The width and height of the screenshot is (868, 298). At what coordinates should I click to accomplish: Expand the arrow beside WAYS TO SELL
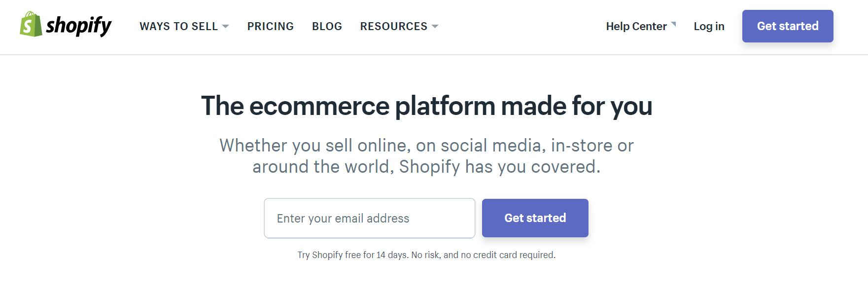(x=225, y=26)
